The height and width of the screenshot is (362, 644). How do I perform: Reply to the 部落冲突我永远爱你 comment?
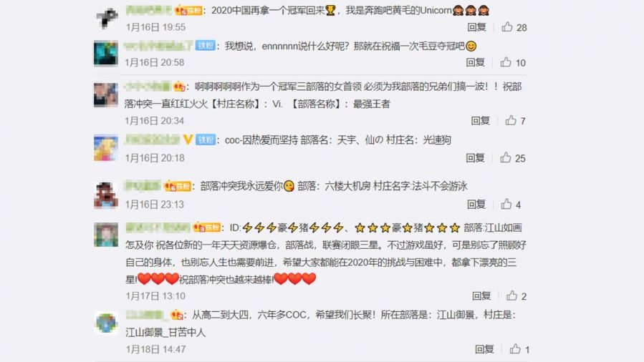476,204
